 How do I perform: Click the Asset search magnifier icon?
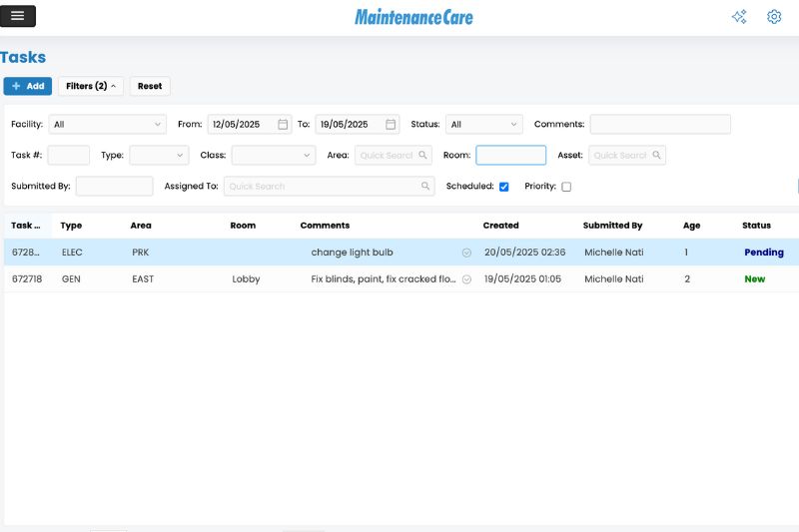[x=656, y=155]
